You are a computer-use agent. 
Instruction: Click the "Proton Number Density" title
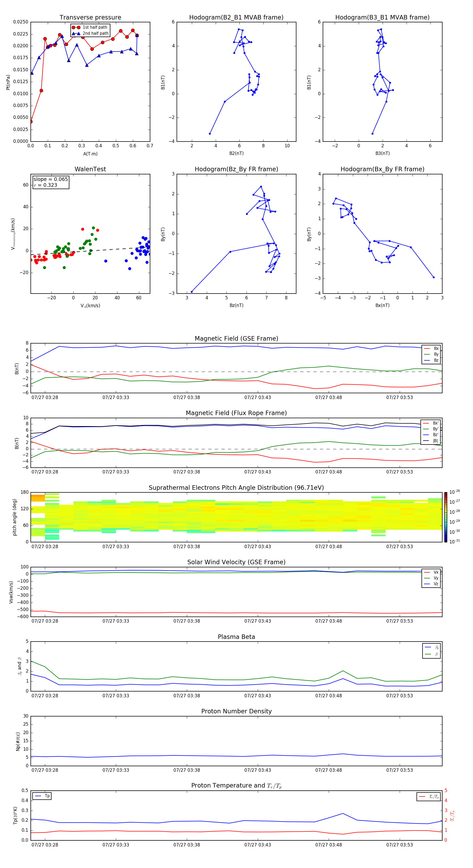[x=236, y=711]
